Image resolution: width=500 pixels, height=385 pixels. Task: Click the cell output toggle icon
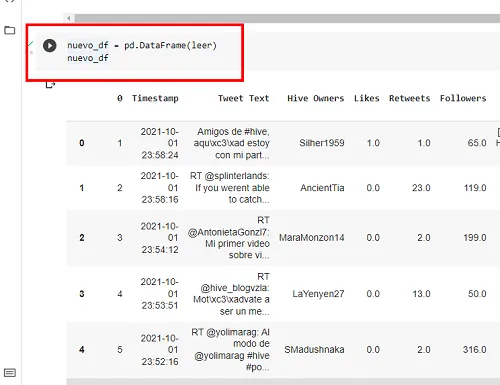(50, 85)
